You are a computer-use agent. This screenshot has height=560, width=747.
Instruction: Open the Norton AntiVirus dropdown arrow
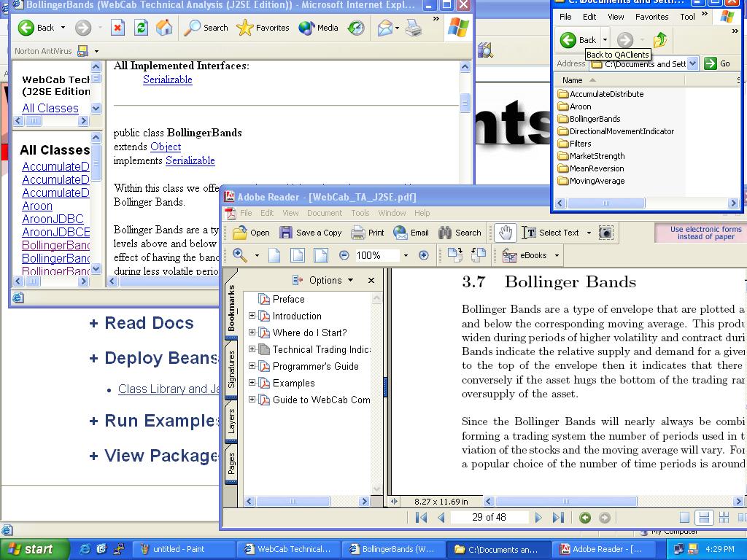click(96, 51)
